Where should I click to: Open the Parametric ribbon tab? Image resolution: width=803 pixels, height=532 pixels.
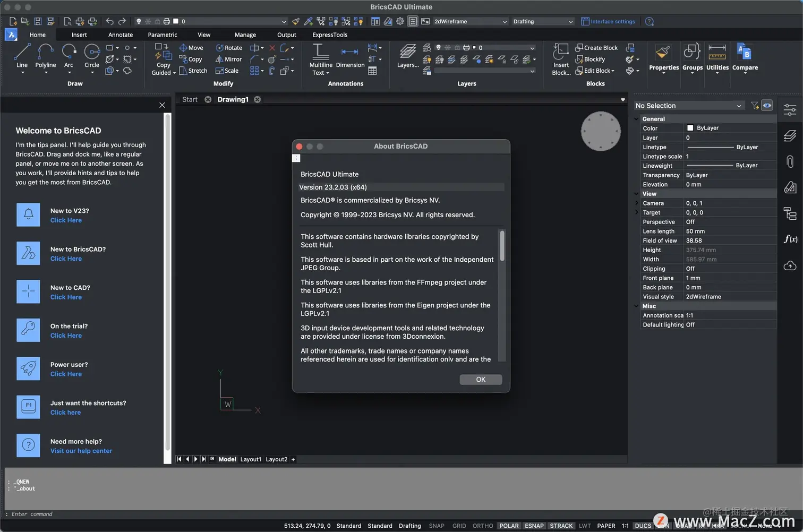click(163, 35)
